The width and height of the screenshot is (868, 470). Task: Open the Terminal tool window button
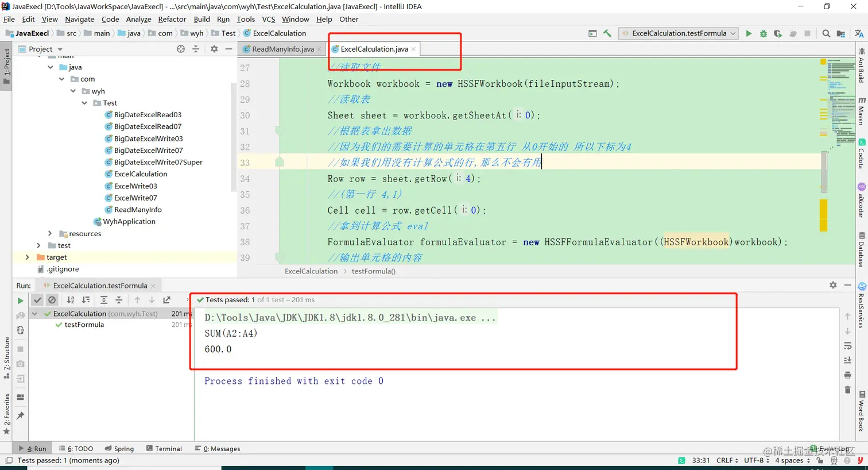pyautogui.click(x=164, y=449)
